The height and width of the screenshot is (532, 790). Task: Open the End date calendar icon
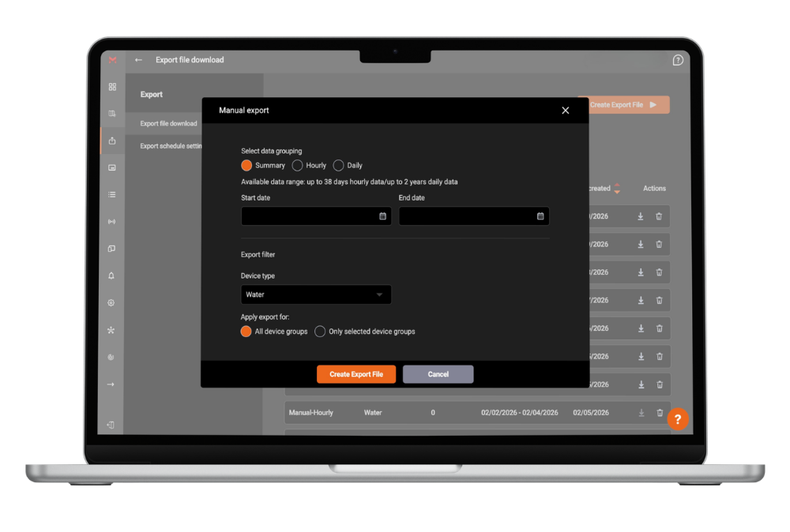tap(540, 216)
